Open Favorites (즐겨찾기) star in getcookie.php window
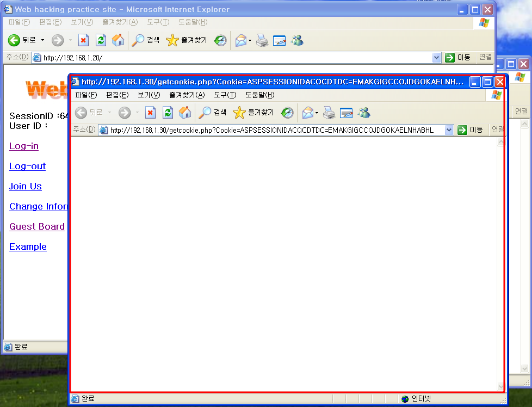This screenshot has width=532, height=407. 253,112
